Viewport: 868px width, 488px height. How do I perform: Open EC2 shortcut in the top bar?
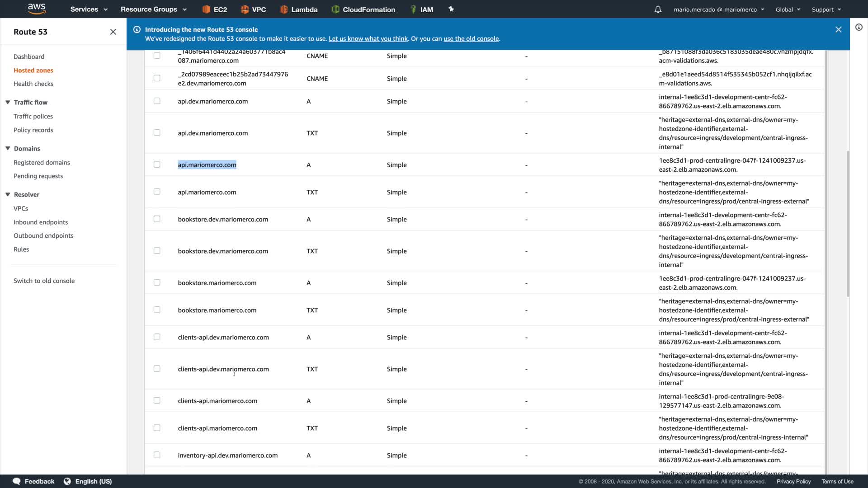[x=215, y=9]
